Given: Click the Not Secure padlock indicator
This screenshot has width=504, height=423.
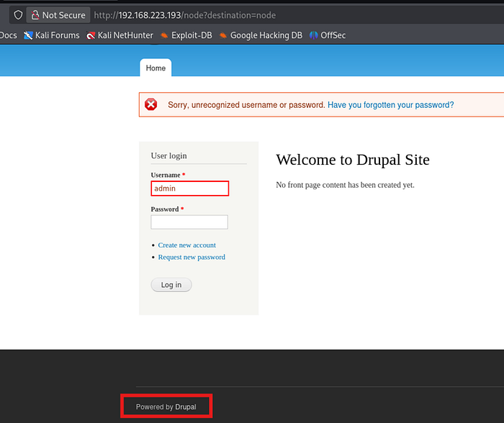Looking at the screenshot, I should (x=58, y=15).
